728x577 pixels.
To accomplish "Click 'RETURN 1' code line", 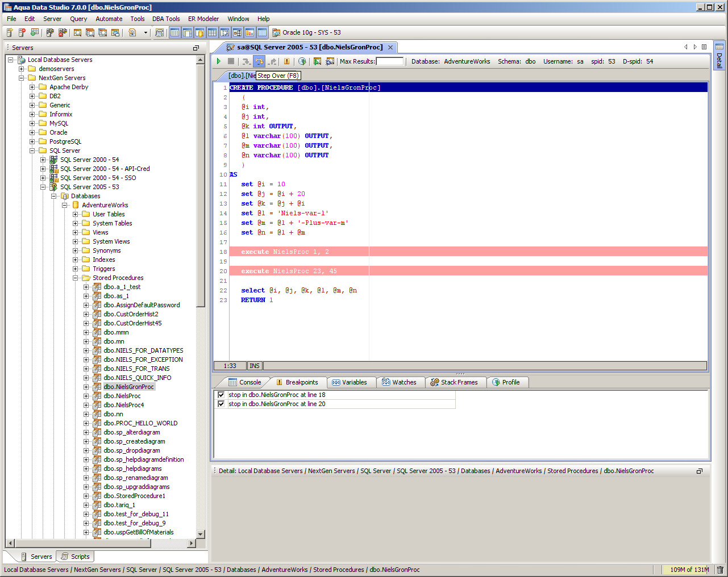I will (x=257, y=300).
